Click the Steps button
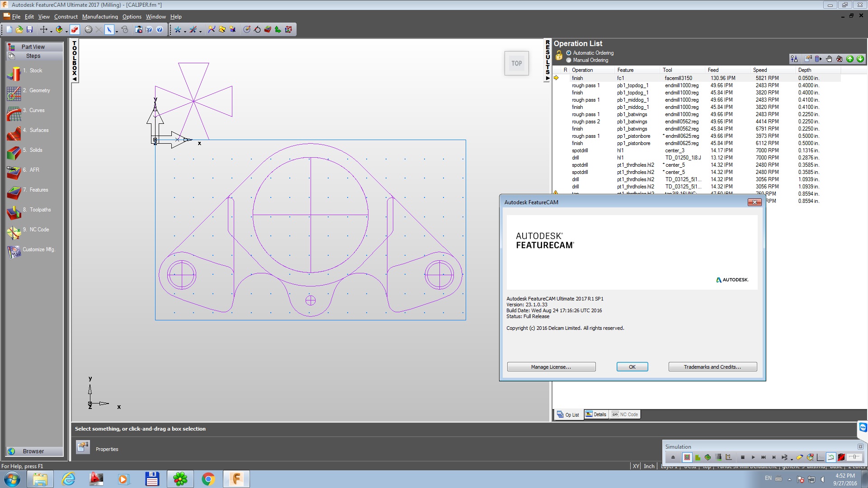Viewport: 868px width, 488px height. click(x=34, y=56)
